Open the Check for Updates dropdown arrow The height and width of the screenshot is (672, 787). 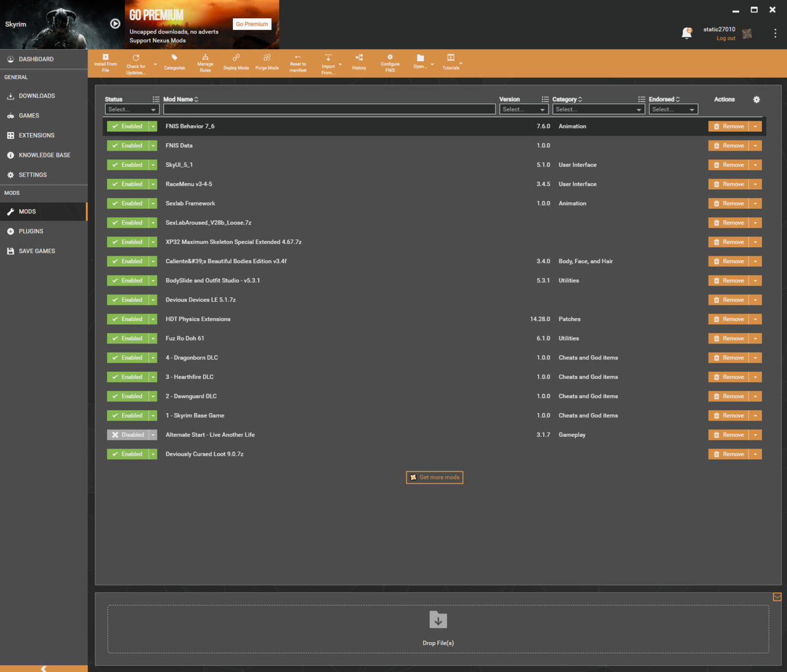(x=156, y=64)
